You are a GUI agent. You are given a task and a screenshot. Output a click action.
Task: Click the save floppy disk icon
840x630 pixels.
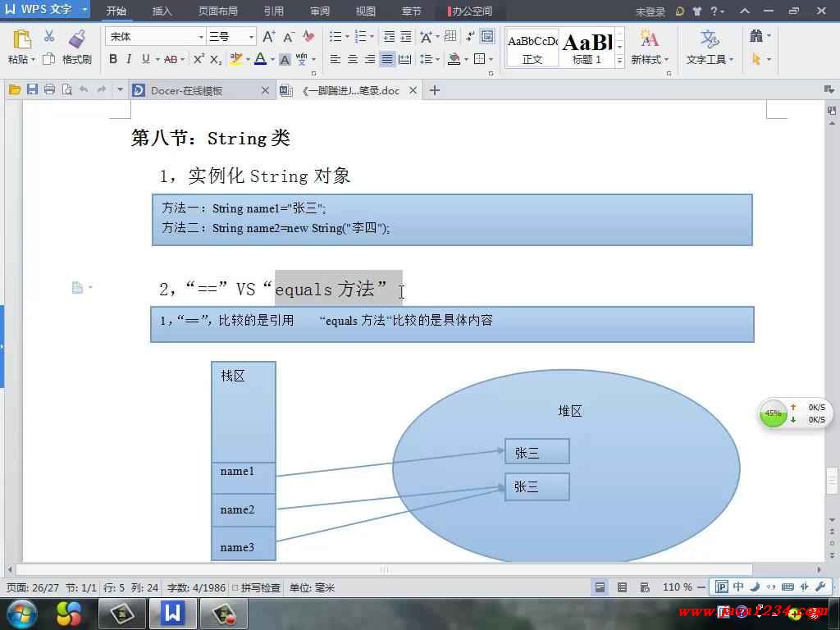click(32, 90)
